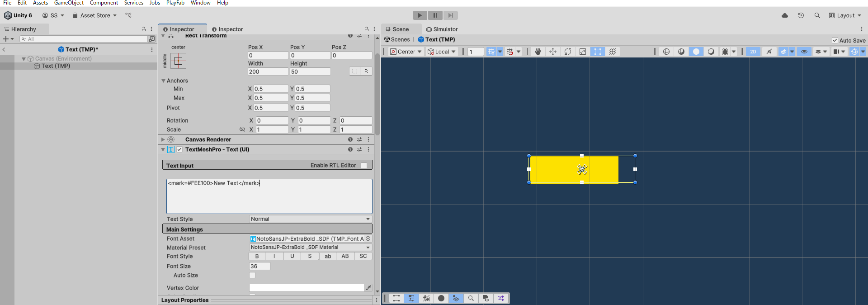Screen dimensions: 868x305
Task: Click the overlay search magnifier icon
Action: click(x=471, y=298)
